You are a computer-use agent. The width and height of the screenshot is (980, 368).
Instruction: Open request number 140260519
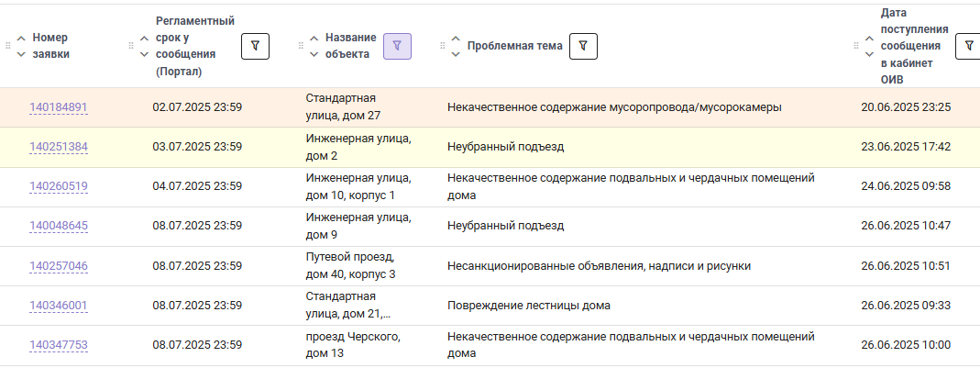(x=59, y=186)
